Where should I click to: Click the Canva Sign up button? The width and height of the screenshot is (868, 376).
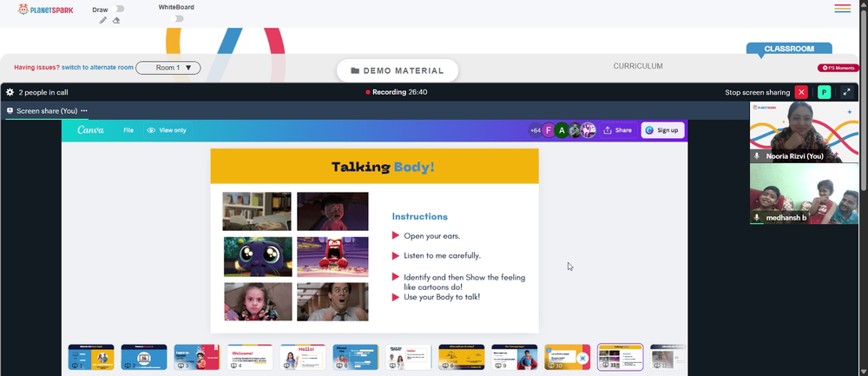662,130
